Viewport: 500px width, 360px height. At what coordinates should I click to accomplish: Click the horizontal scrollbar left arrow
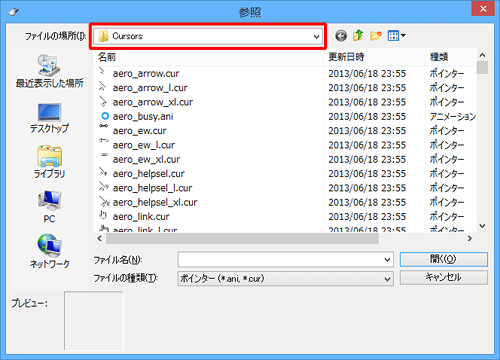tap(99, 238)
